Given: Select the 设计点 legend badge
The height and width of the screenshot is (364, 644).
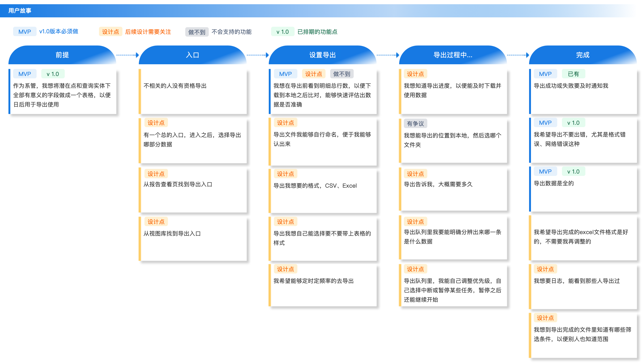Looking at the screenshot, I should (x=110, y=32).
